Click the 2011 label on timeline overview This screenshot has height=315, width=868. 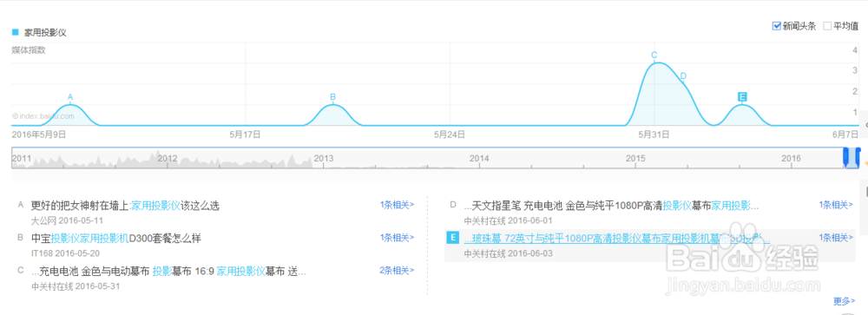(x=22, y=158)
